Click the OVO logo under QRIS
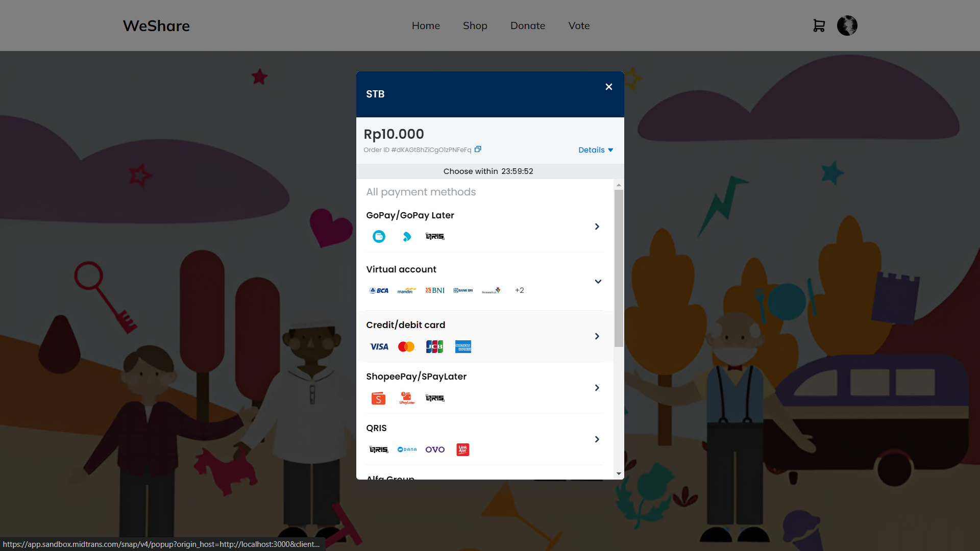Viewport: 980px width, 551px height. (x=435, y=449)
